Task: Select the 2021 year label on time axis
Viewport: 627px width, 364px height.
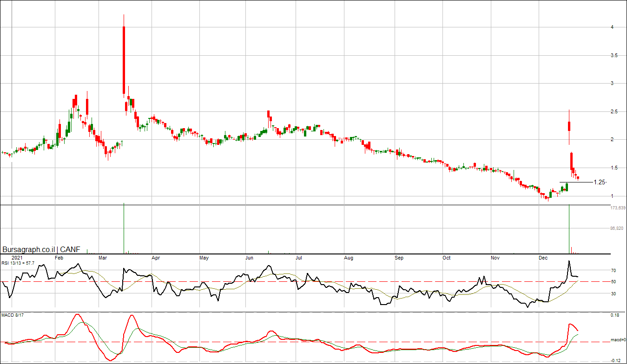Action: pyautogui.click(x=17, y=257)
